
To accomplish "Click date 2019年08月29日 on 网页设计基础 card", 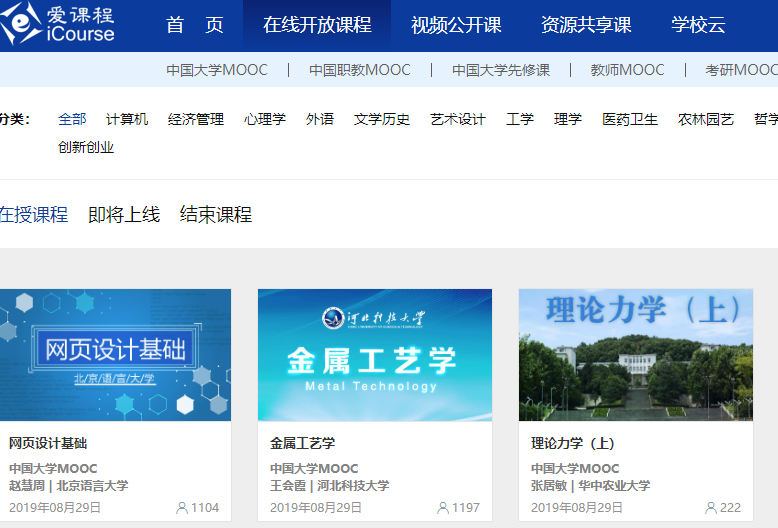I will (55, 508).
